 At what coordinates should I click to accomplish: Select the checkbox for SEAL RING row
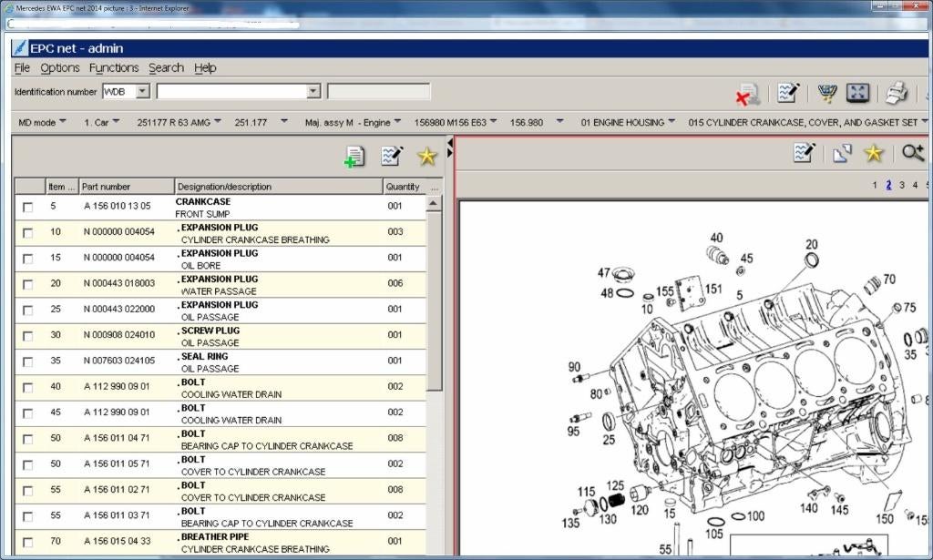click(27, 361)
